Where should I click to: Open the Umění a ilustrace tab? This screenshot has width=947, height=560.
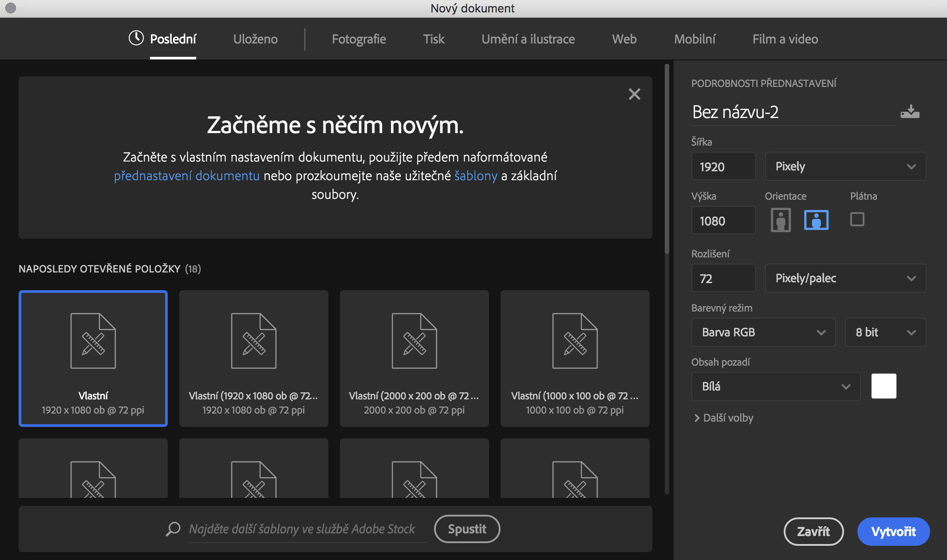528,39
